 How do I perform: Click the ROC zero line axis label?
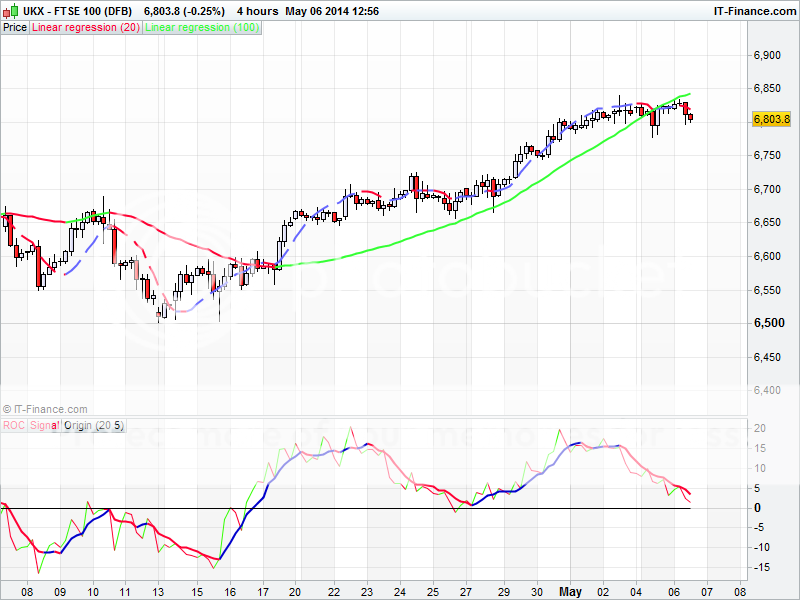tap(758, 508)
